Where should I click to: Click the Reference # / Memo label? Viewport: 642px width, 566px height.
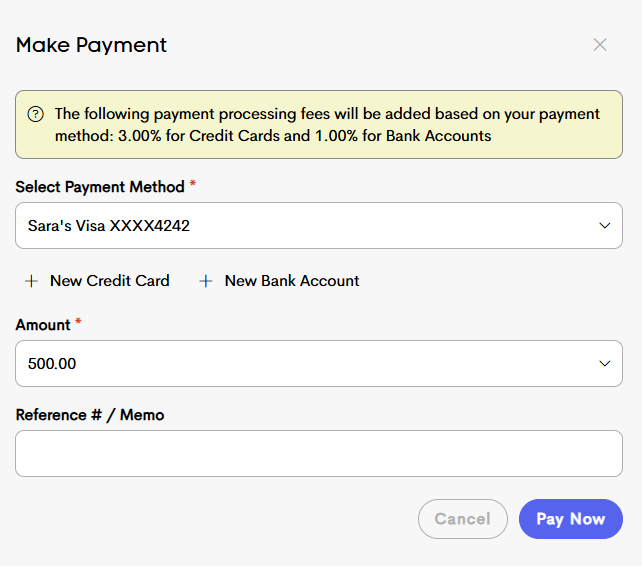coord(90,415)
